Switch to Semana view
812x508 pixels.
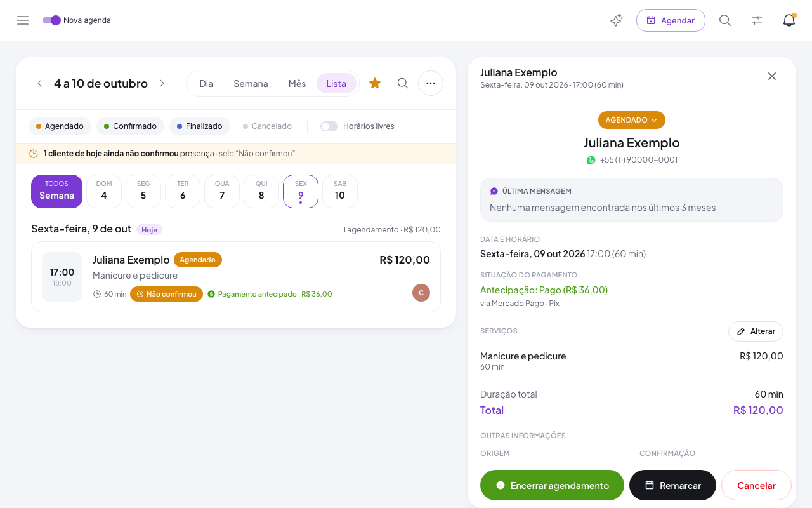[251, 83]
